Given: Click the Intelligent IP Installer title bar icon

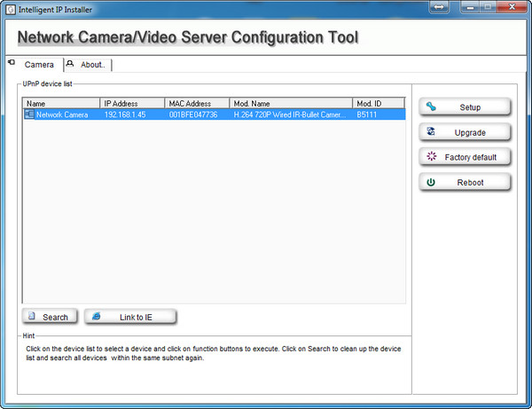Looking at the screenshot, I should [x=9, y=8].
